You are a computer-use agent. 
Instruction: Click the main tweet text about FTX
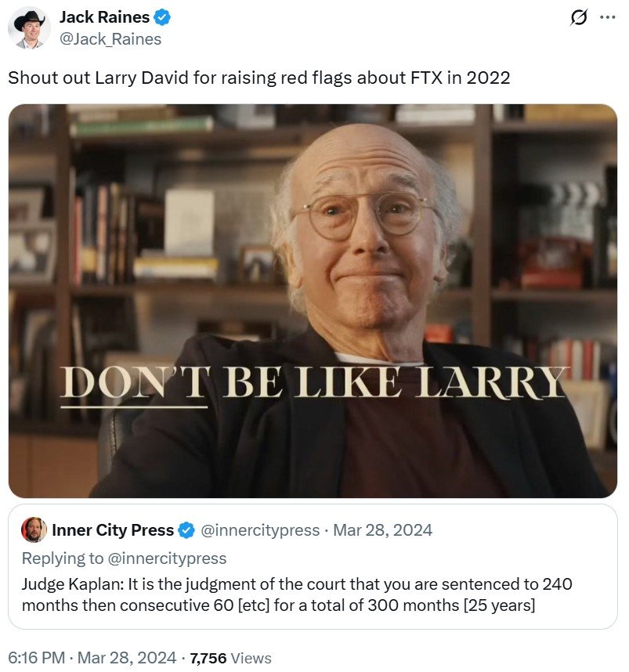pos(259,78)
